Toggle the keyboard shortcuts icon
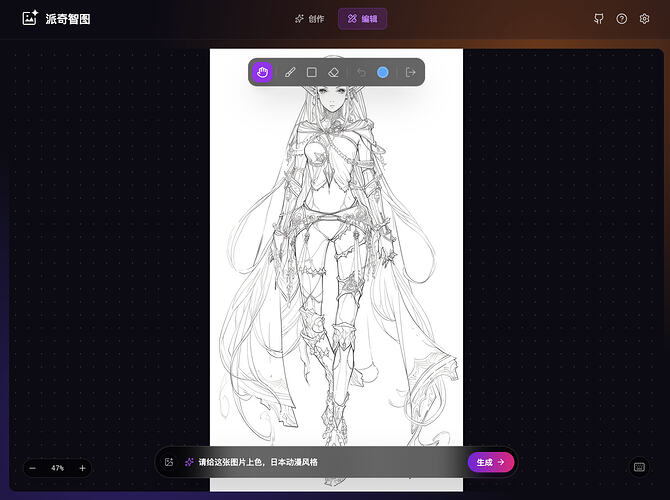This screenshot has height=500, width=670. [x=639, y=467]
